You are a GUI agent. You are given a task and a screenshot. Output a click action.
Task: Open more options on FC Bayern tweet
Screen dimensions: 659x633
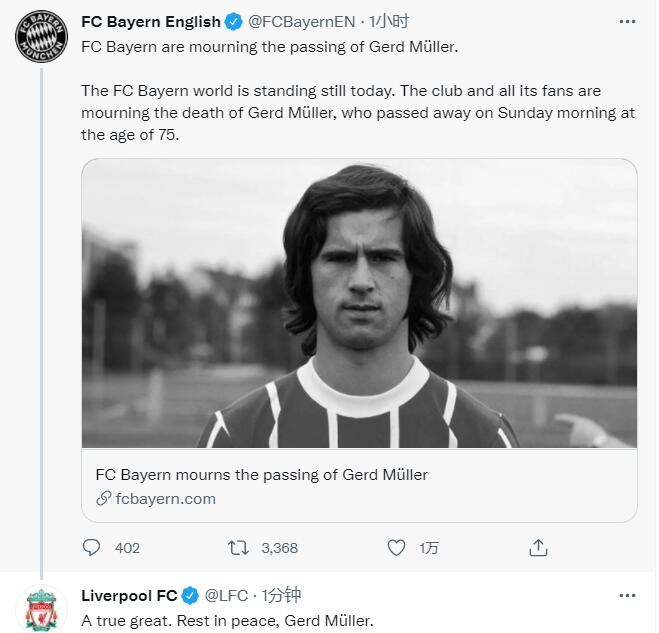click(627, 21)
